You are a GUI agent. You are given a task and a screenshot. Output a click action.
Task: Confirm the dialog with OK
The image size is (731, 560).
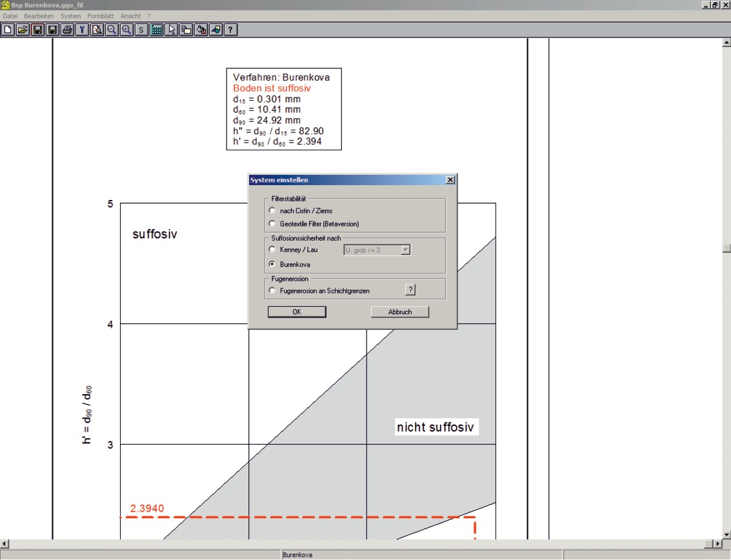tap(297, 312)
